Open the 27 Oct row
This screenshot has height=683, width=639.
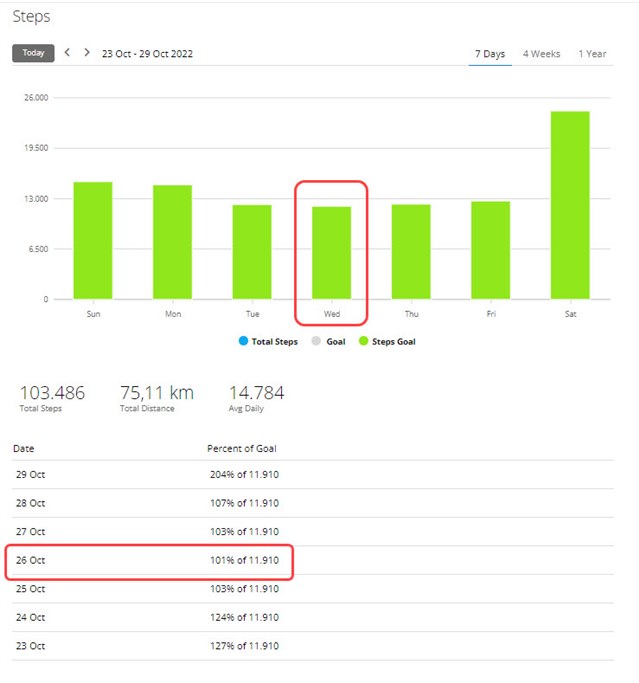pyautogui.click(x=313, y=532)
